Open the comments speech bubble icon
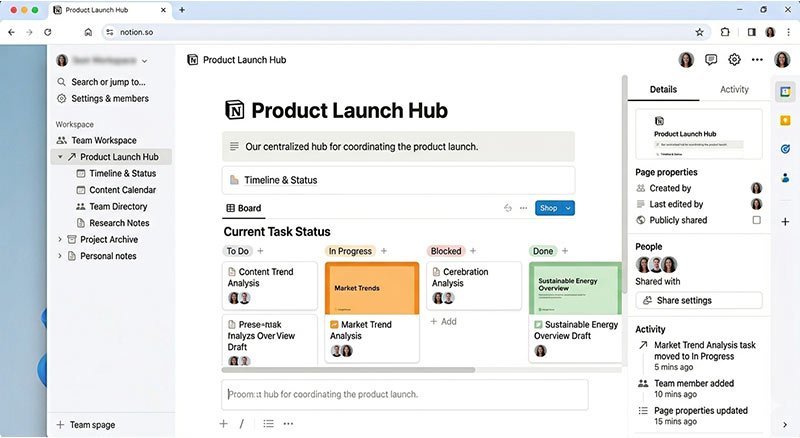This screenshot has height=438, width=800. 711,60
